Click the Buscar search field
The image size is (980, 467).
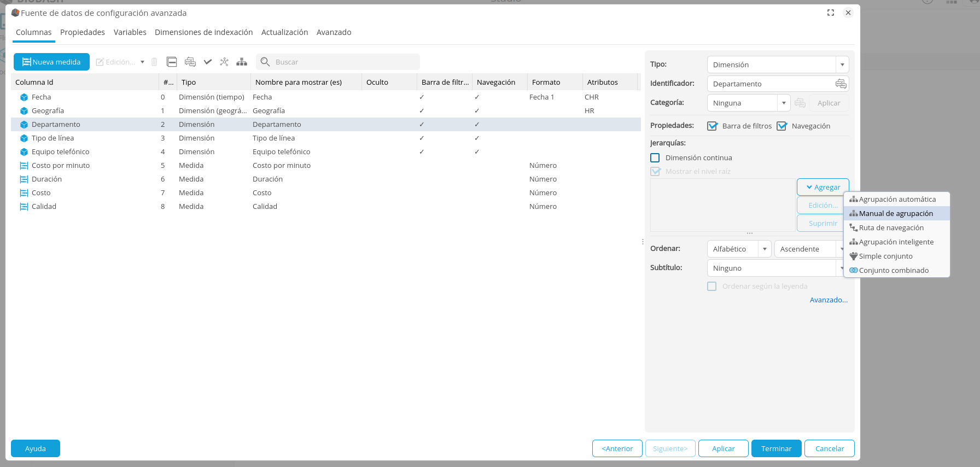click(345, 62)
